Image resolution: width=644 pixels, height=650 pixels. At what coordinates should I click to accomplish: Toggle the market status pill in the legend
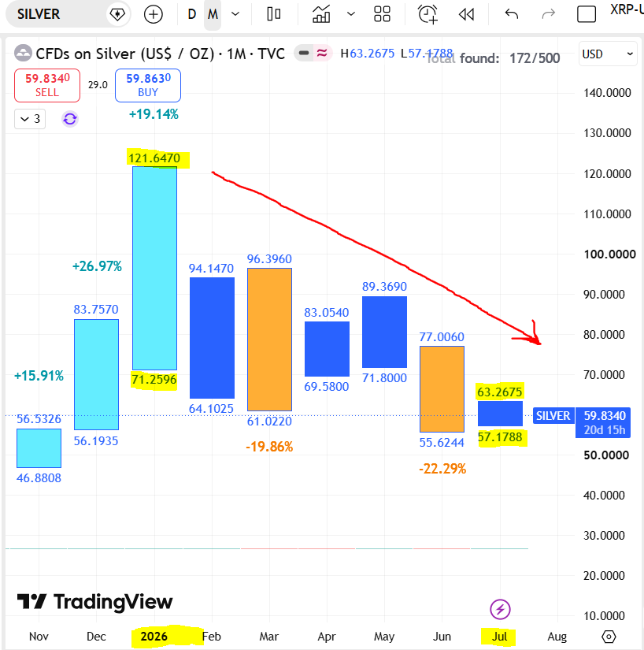[x=304, y=53]
